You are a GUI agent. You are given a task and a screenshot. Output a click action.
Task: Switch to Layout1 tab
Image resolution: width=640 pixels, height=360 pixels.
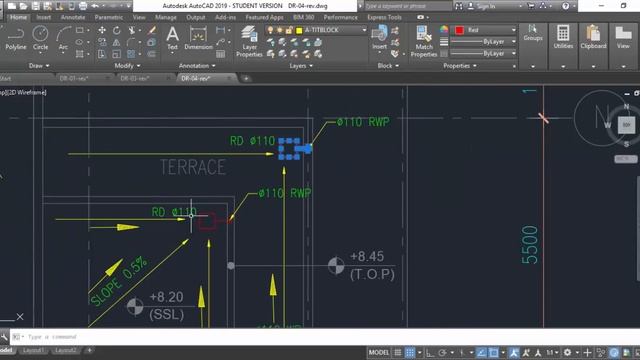pyautogui.click(x=33, y=351)
